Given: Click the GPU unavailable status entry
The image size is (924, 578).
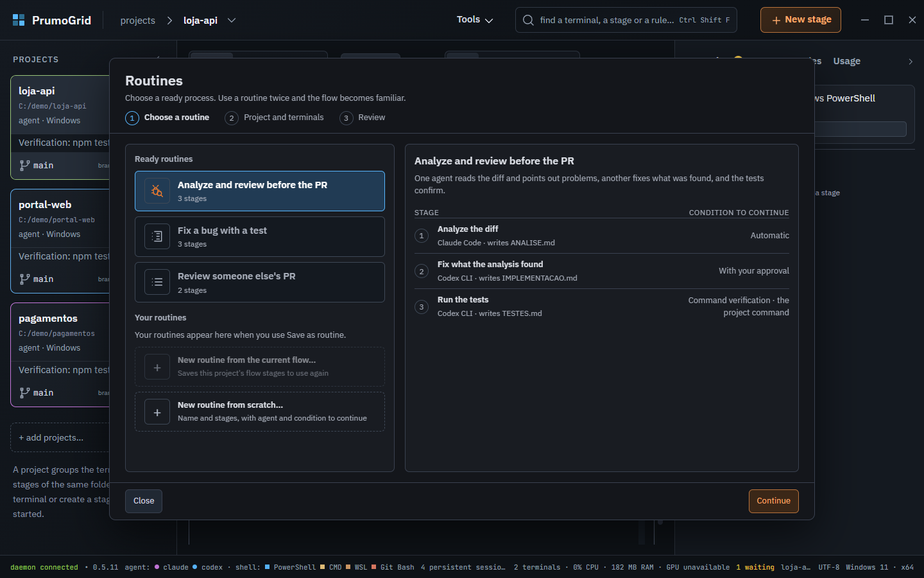Looking at the screenshot, I should [698, 568].
